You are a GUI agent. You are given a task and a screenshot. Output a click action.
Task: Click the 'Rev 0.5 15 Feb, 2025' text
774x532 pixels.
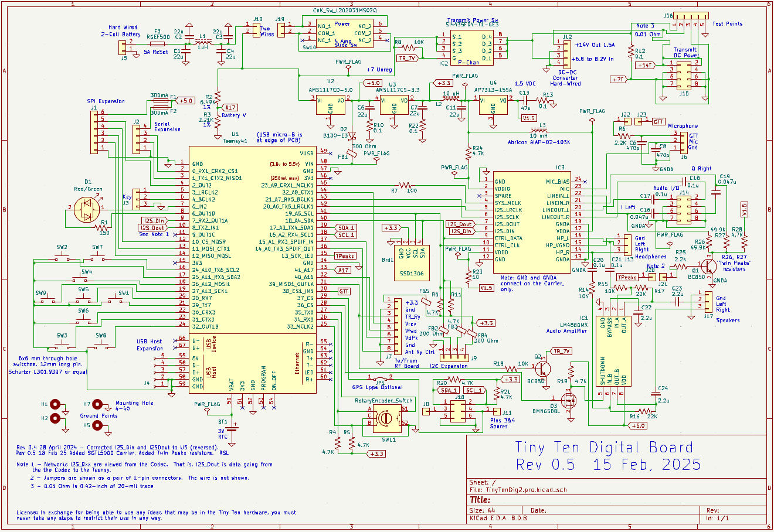(x=608, y=465)
